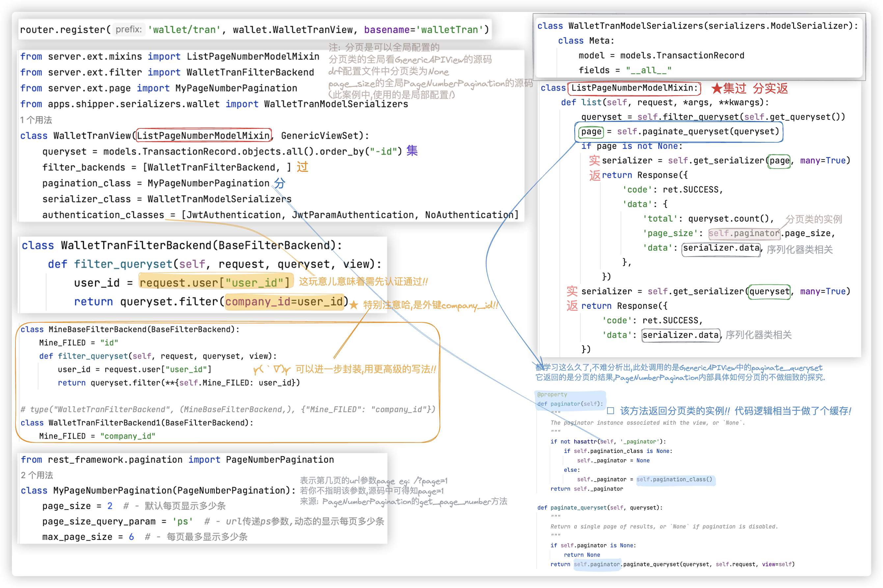
Task: Click the red star before 集过 分实返
Action: tap(716, 89)
